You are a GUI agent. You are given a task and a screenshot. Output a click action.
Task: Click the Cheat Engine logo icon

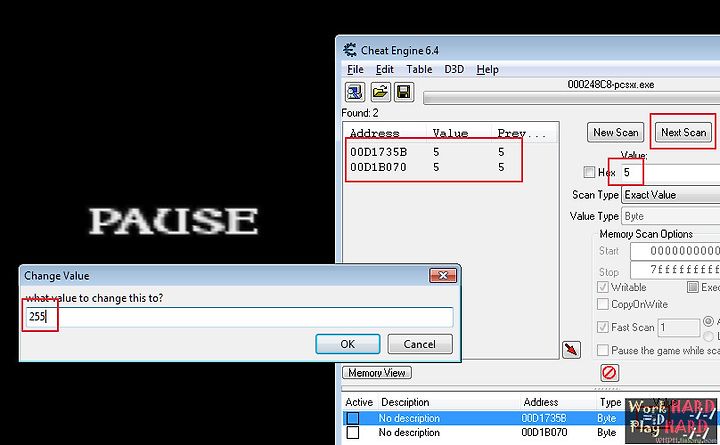[x=350, y=50]
